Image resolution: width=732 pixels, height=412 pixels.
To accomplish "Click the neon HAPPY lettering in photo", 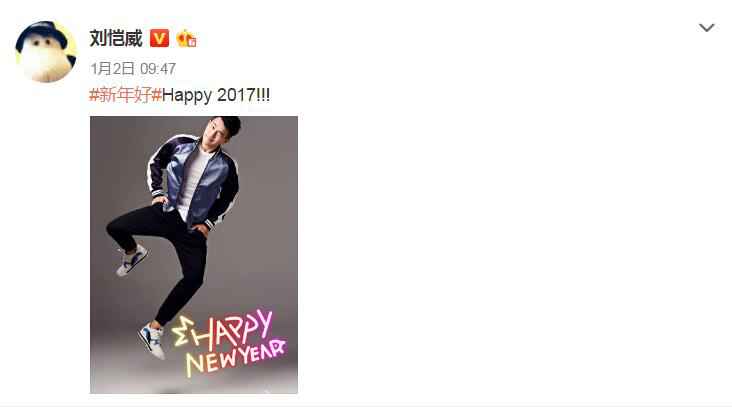I will pyautogui.click(x=233, y=329).
